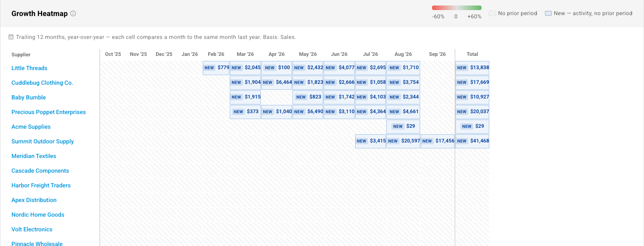644x246 pixels.
Task: Select the $2,045 March cell for Little Threads
Action: [245, 68]
